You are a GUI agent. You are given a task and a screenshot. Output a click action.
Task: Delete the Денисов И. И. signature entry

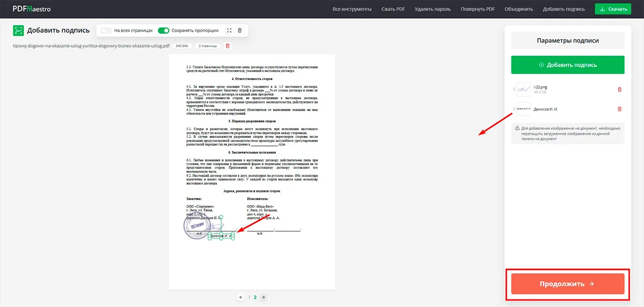pyautogui.click(x=619, y=109)
